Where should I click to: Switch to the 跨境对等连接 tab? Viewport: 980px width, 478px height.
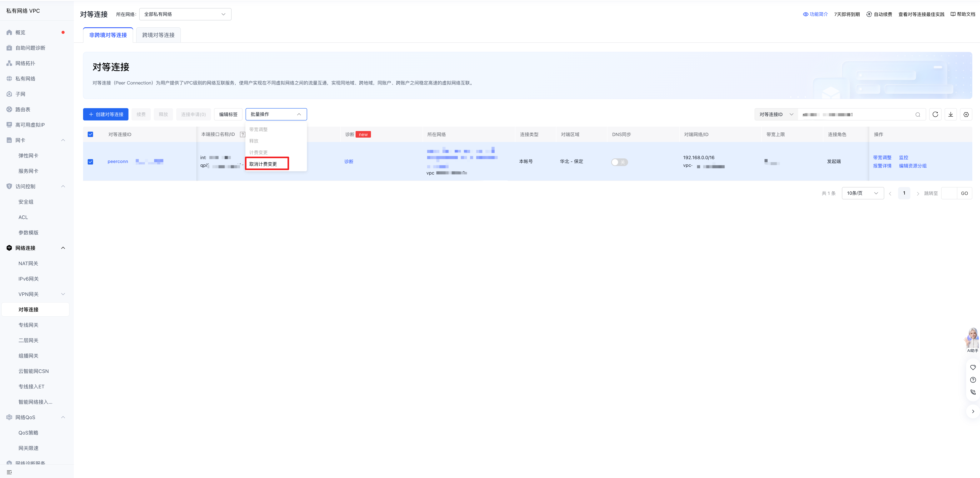click(x=158, y=35)
